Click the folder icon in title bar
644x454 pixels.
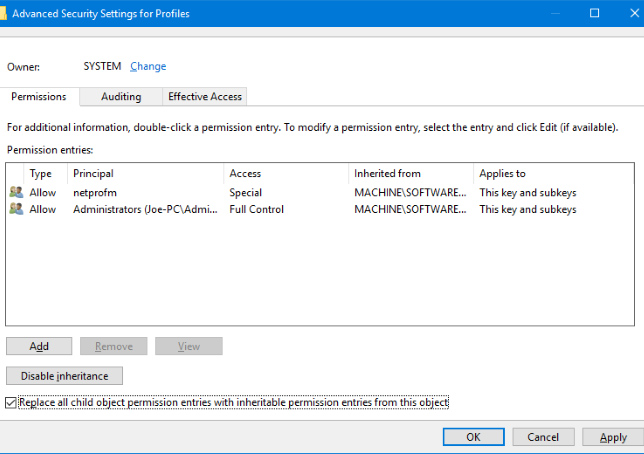2,14
